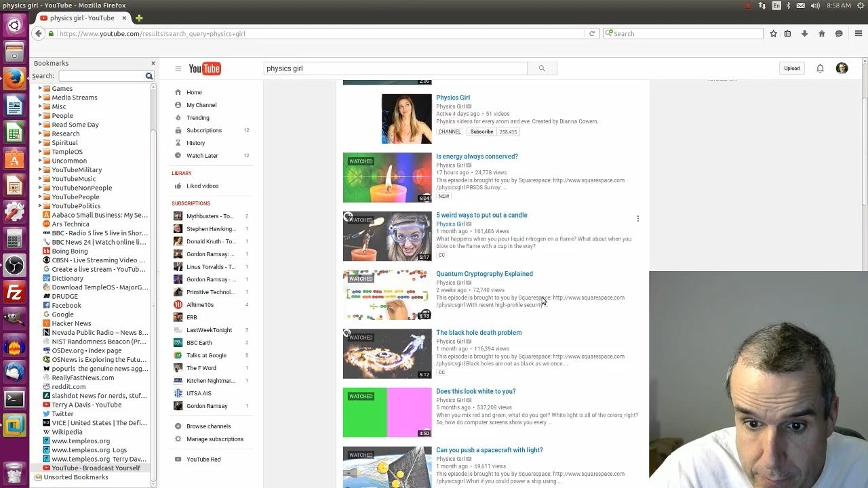This screenshot has height=488, width=868.
Task: Open YouTube notifications bell
Action: coord(820,68)
